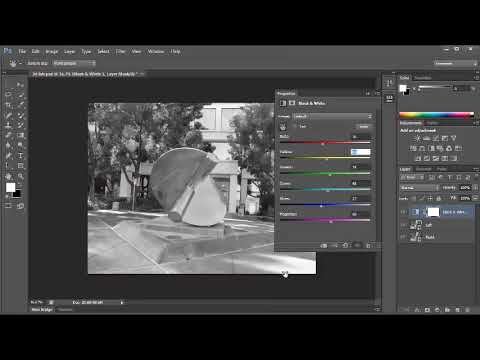
Task: Add an Invert adjustment
Action: 418,158
